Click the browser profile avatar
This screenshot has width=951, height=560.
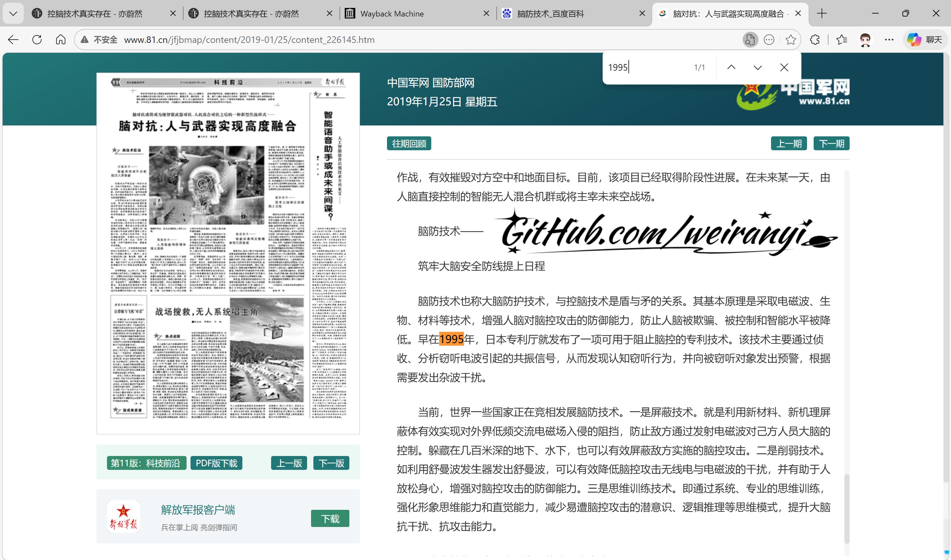(x=866, y=40)
